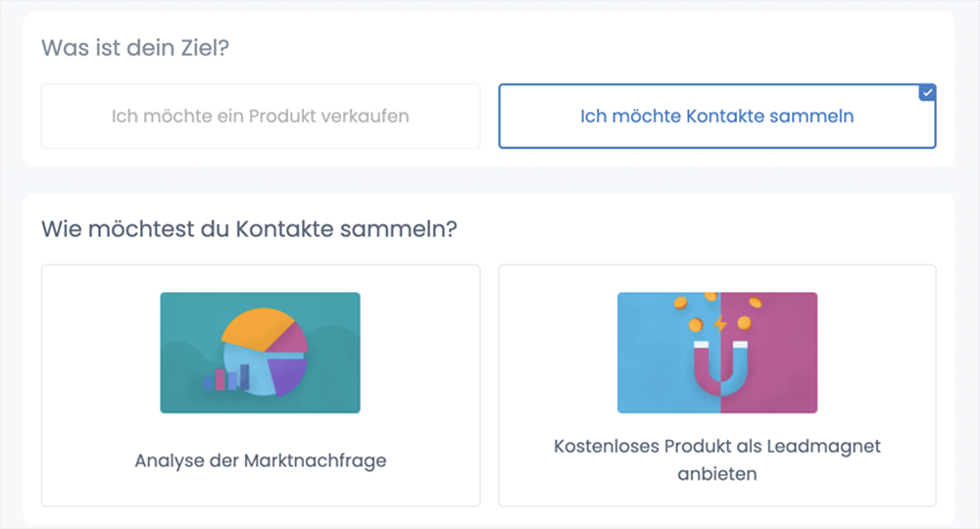Open the market demand analysis thumbnail

260,353
